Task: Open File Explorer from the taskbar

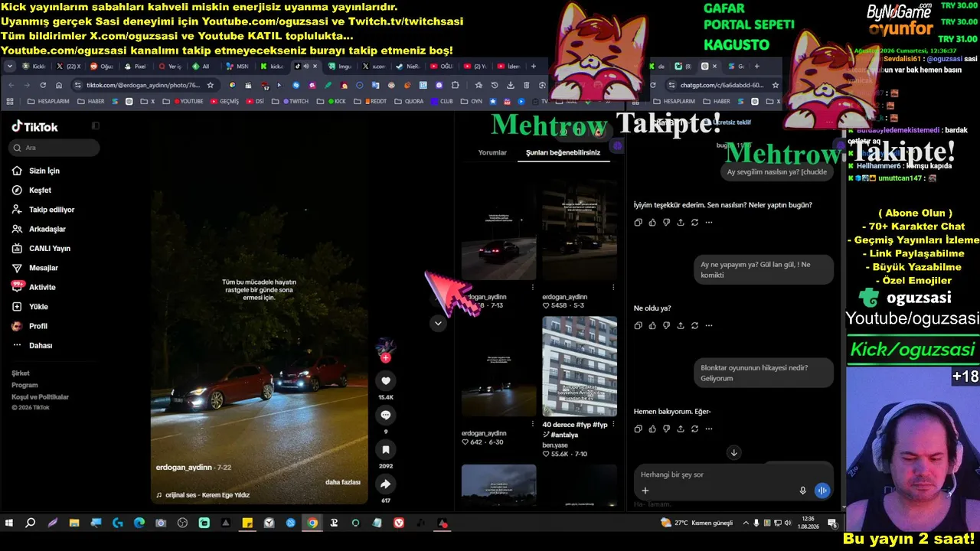Action: click(74, 523)
